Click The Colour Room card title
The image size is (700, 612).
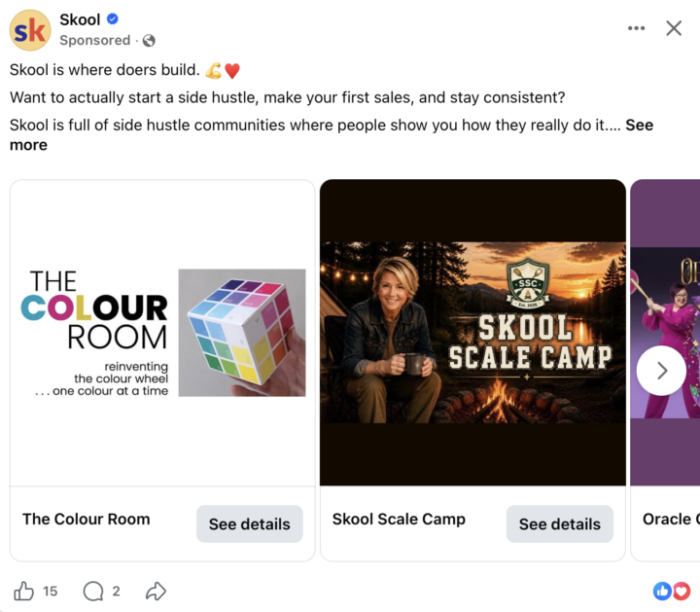coord(87,520)
